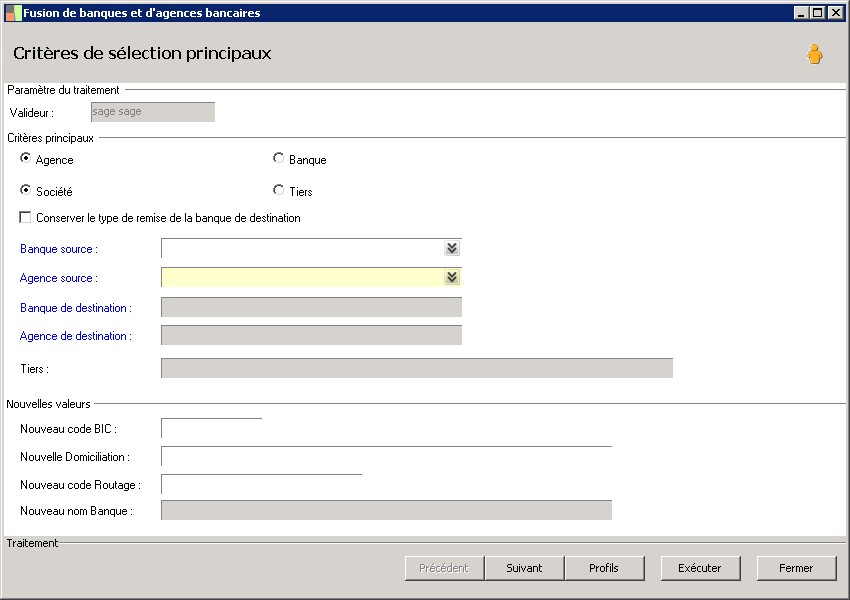Expand the Banque source dropdown arrow
The width and height of the screenshot is (850, 600).
[452, 249]
